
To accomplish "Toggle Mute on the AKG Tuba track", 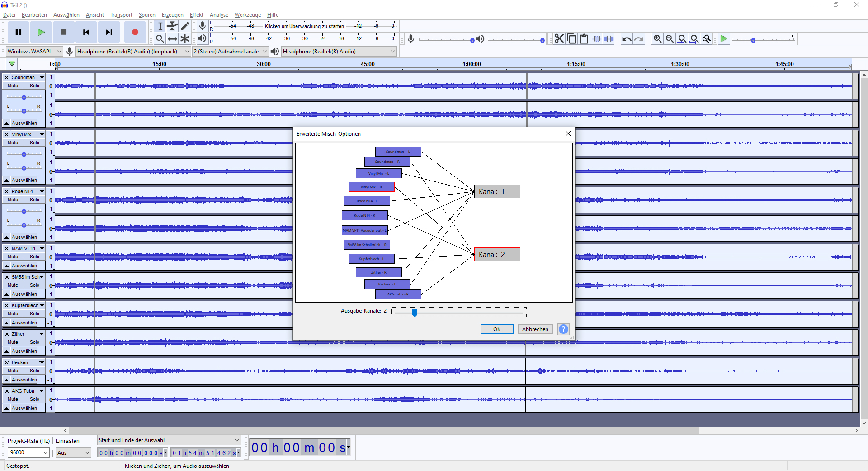I will [13, 399].
